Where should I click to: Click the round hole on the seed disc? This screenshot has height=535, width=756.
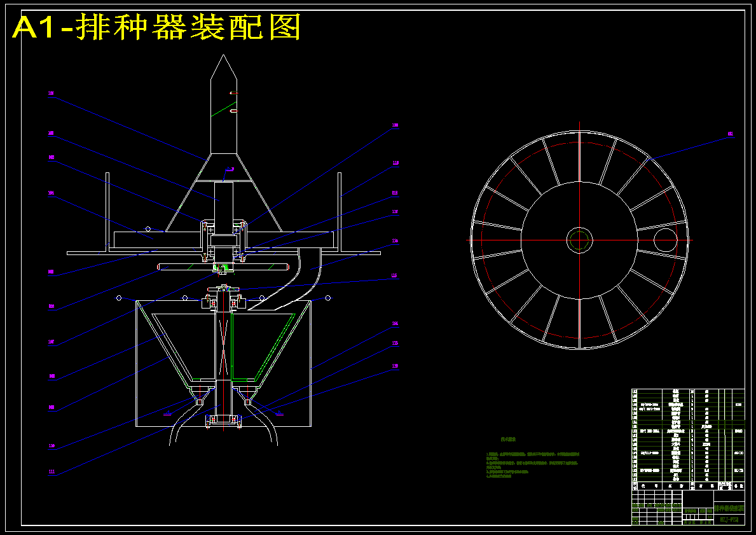[x=665, y=240]
